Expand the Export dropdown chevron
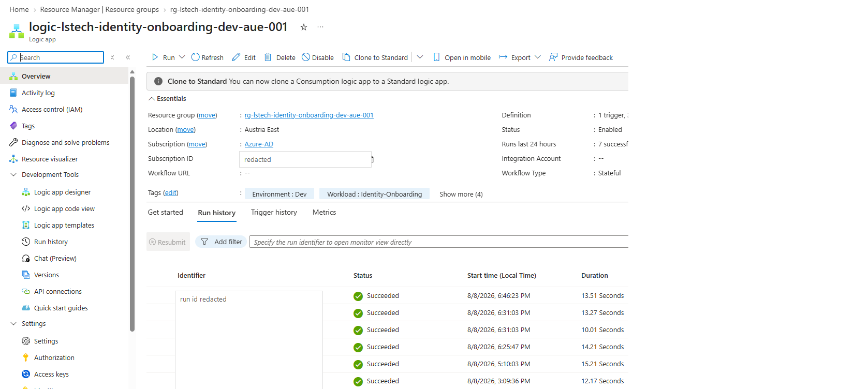The image size is (868, 389). point(538,57)
